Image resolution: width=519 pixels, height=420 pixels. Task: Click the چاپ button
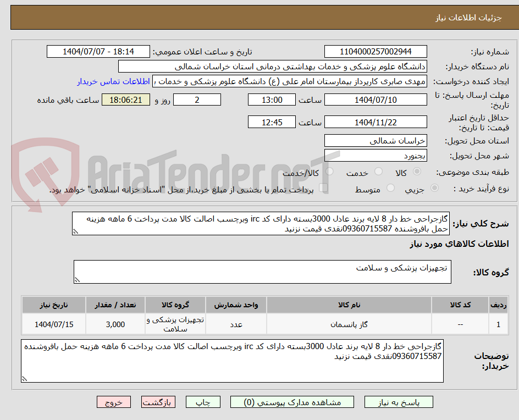pos(203,402)
